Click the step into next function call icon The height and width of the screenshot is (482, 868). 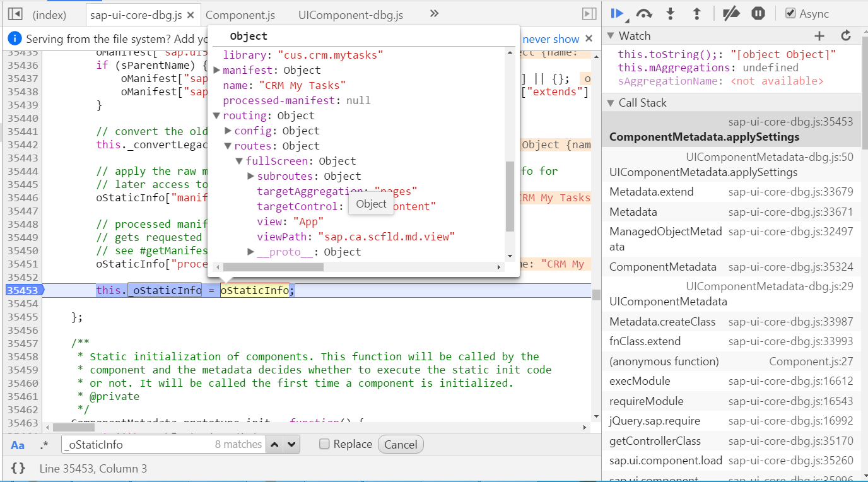(x=670, y=13)
